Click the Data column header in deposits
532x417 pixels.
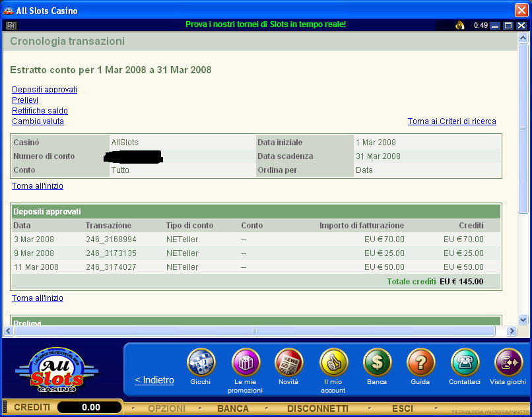[22, 226]
